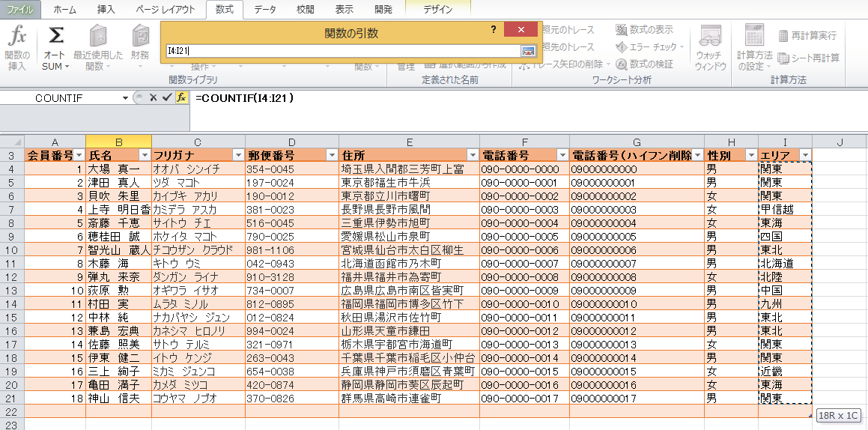Click cell 東京都立川市曙町
The image size is (868, 430).
click(409, 196)
